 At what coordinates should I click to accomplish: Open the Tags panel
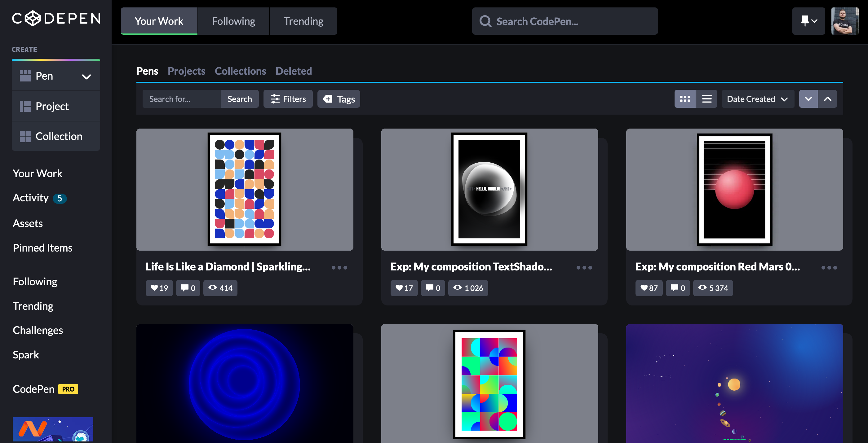point(339,99)
